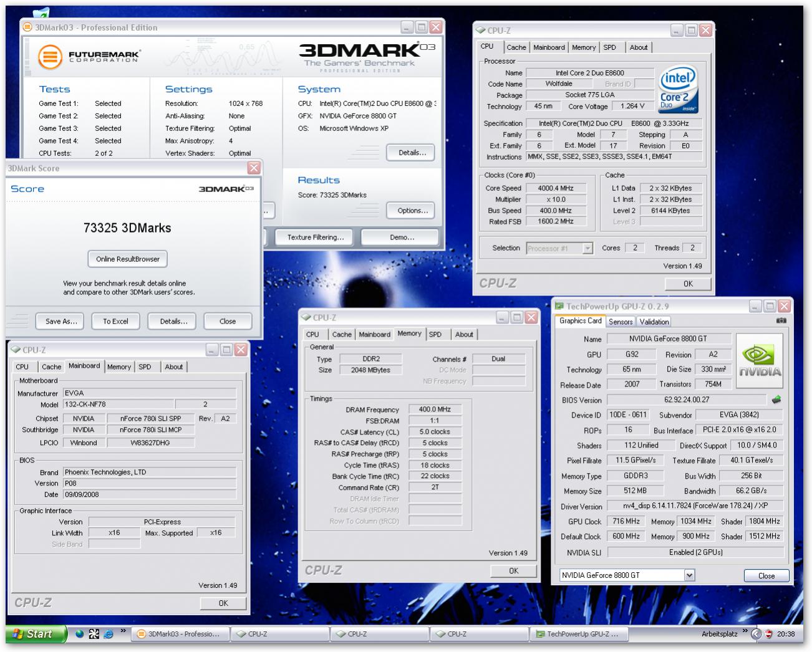The image size is (812, 652).
Task: Click the GPU-Z camera screenshot icon
Action: tap(781, 321)
